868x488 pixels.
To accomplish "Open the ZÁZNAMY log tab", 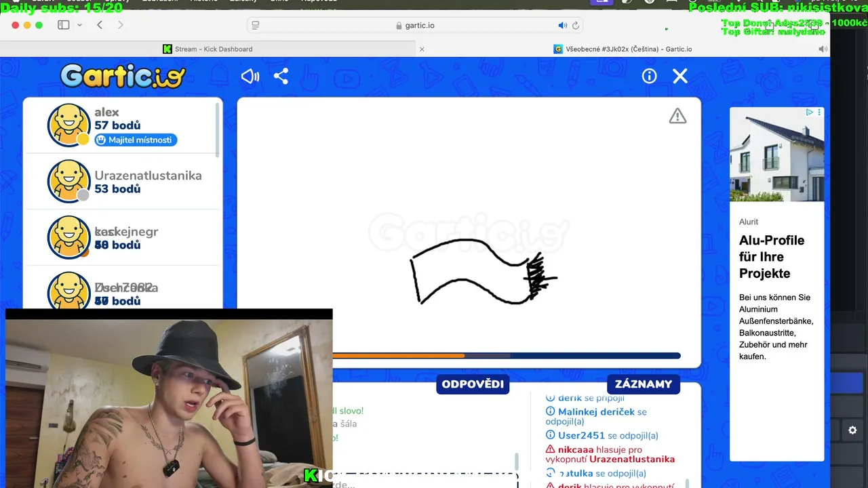I will click(x=644, y=384).
